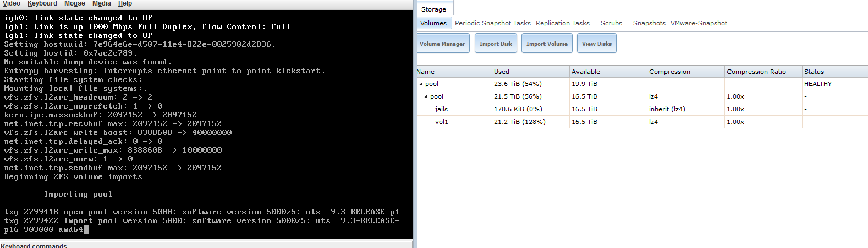868x248 pixels.
Task: Click the Volume Manager button
Action: click(442, 44)
